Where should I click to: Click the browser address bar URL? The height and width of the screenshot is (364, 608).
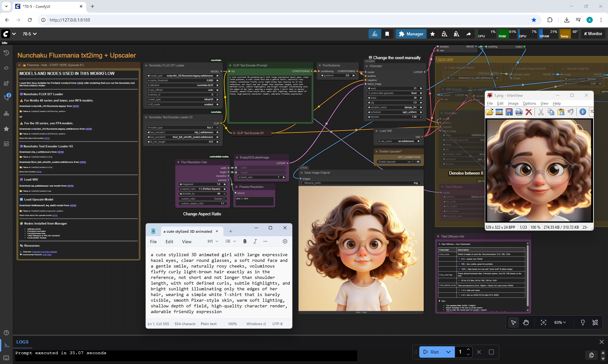70,20
